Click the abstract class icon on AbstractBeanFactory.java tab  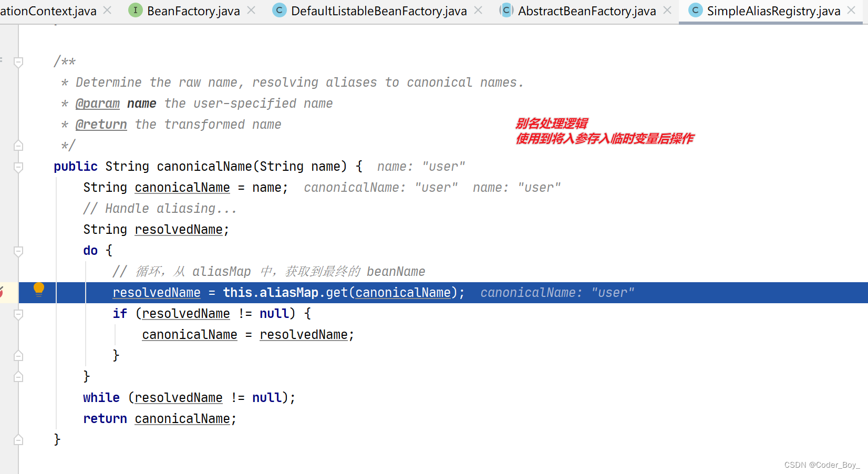506,10
